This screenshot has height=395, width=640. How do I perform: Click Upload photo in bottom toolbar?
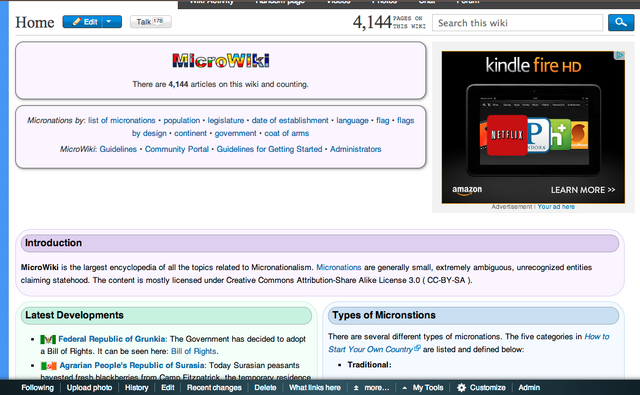[89, 388]
